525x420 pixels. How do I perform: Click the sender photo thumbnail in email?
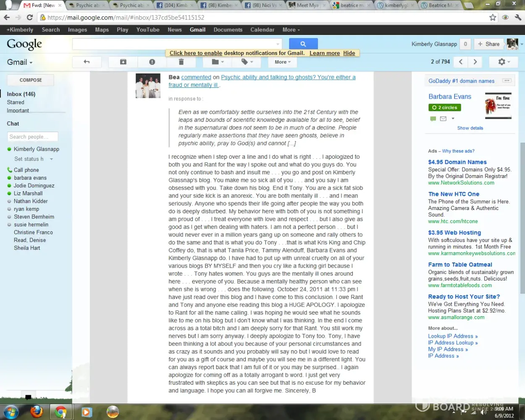(x=148, y=86)
